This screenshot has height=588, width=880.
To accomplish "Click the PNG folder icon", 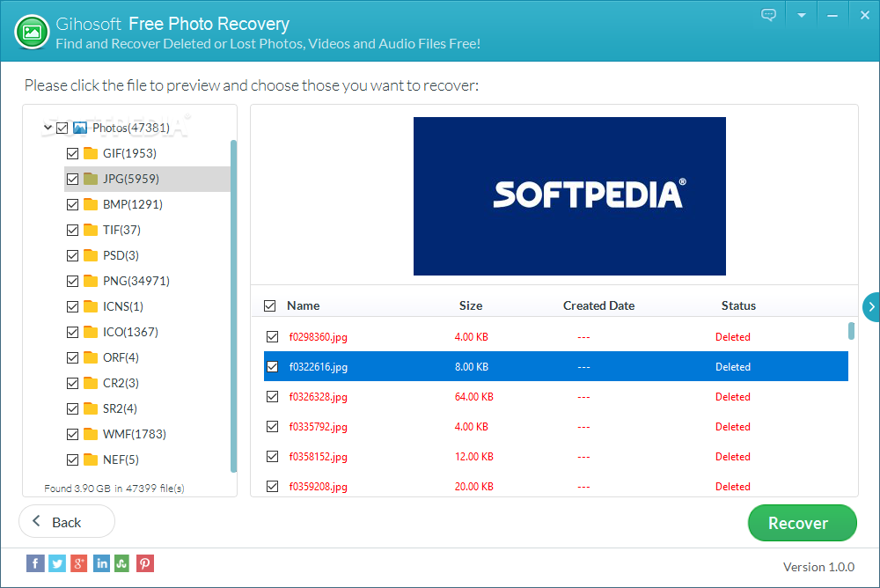I will click(91, 281).
